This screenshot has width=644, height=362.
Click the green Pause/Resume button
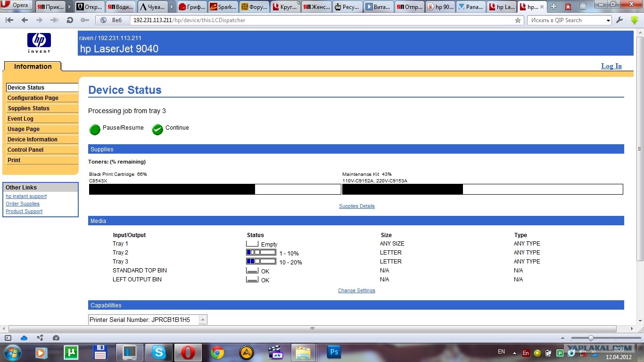coord(95,130)
